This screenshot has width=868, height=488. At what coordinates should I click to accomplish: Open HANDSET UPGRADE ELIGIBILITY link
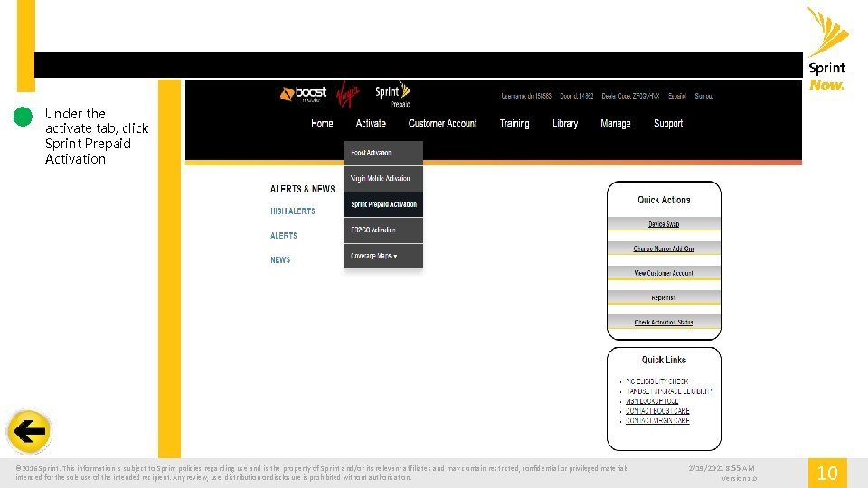pos(670,391)
